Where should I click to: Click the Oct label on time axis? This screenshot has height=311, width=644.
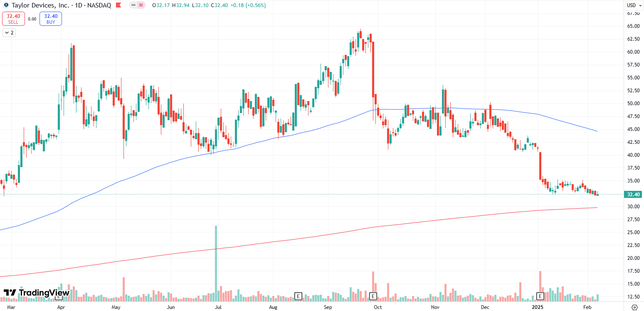click(x=378, y=307)
